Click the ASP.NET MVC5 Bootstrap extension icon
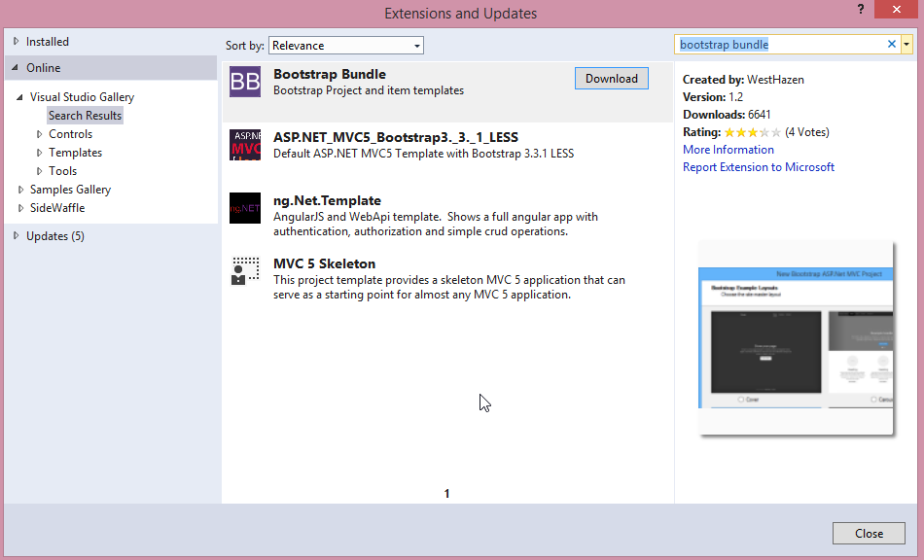The image size is (924, 560). pos(245,145)
